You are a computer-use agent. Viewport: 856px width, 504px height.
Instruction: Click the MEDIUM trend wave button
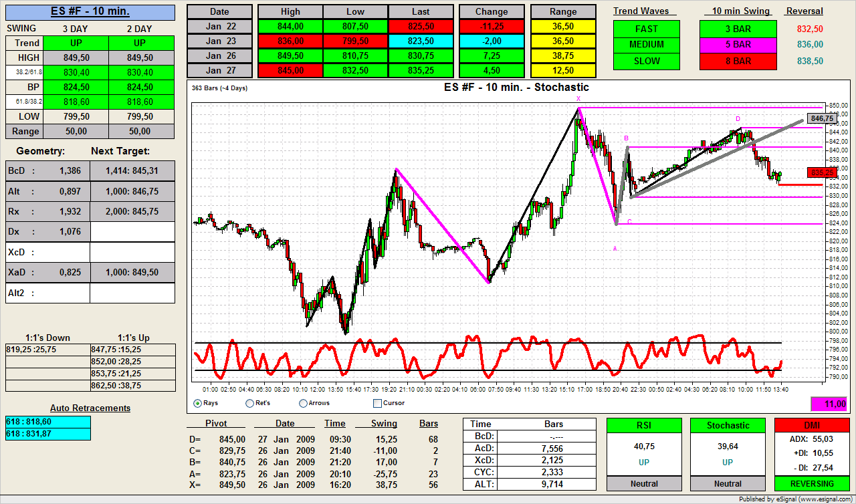coord(646,45)
